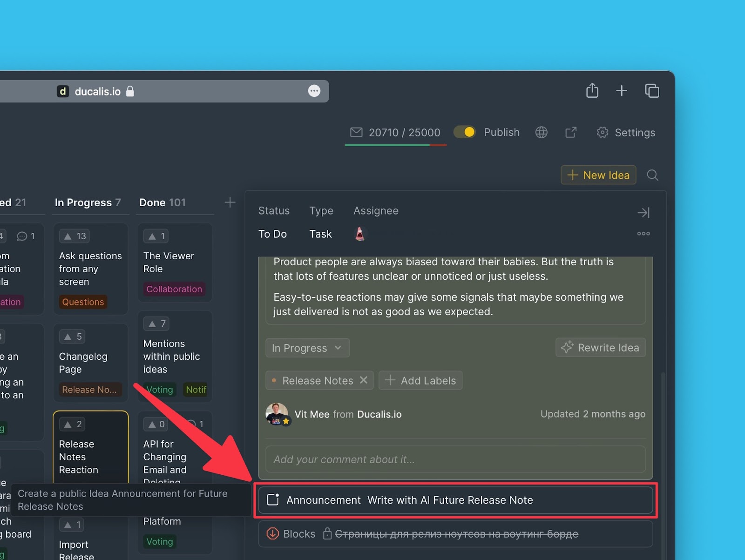
Task: Toggle the Publish switch
Action: (x=464, y=132)
